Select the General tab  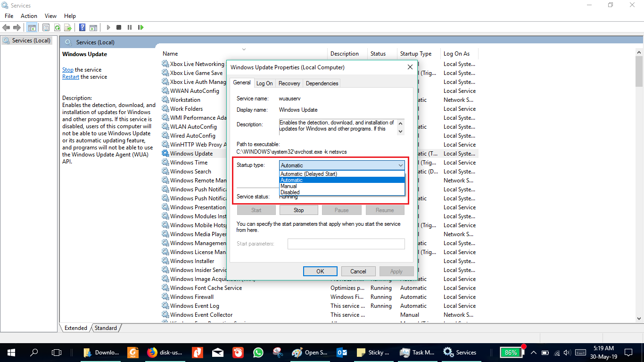[242, 82]
